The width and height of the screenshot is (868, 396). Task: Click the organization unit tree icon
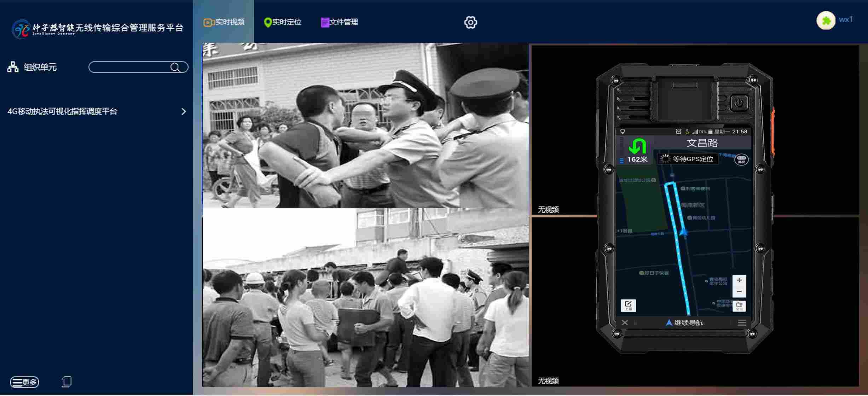click(13, 67)
